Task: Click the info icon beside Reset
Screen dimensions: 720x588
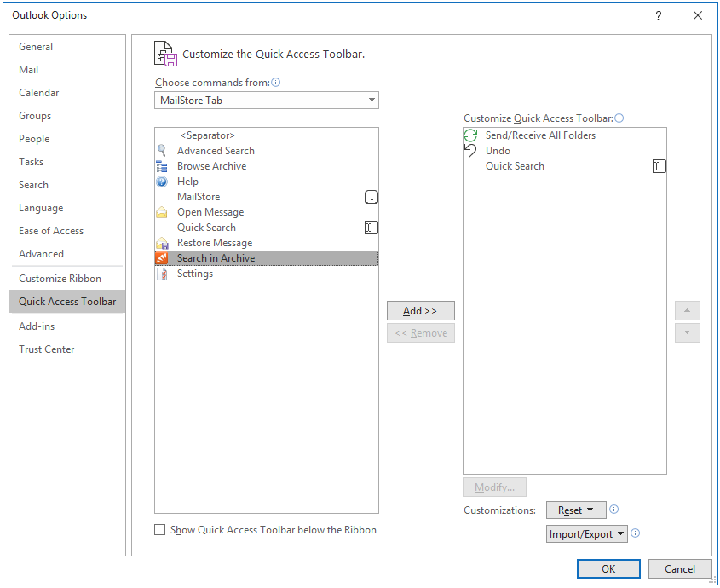Action: [x=614, y=509]
